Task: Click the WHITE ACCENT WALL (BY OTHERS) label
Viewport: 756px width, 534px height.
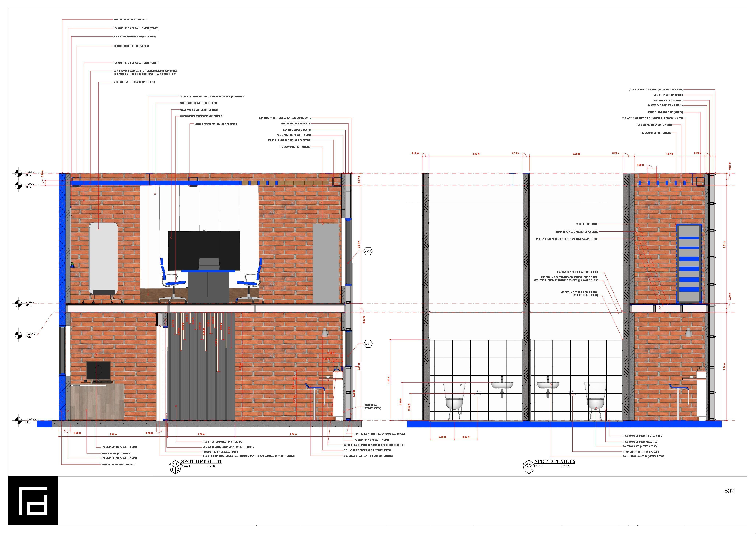Action: click(x=199, y=103)
